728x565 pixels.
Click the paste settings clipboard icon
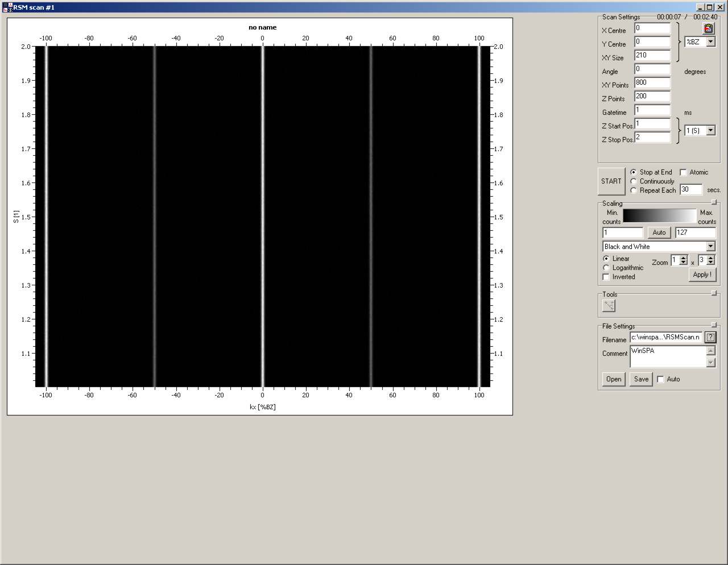pos(708,28)
